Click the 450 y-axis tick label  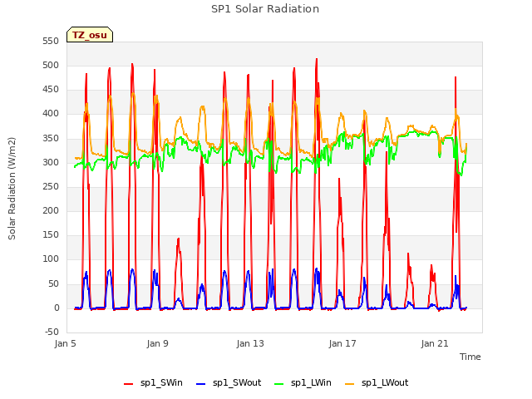click(x=51, y=90)
